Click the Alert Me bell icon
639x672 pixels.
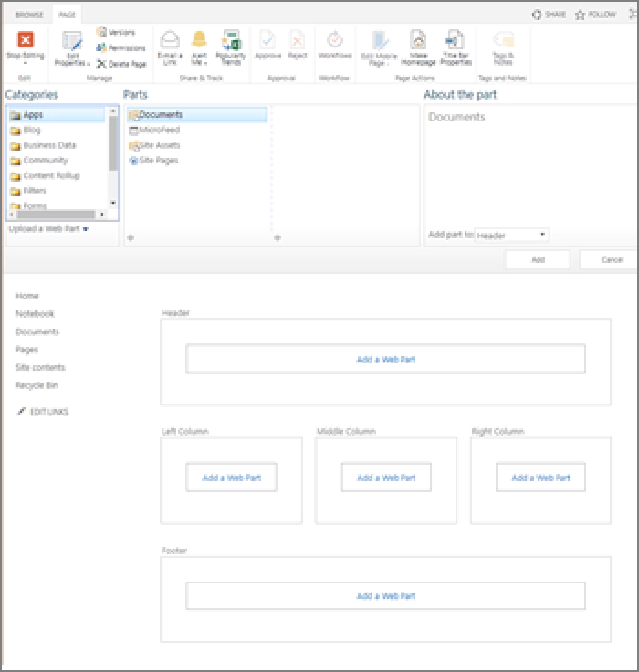point(199,39)
